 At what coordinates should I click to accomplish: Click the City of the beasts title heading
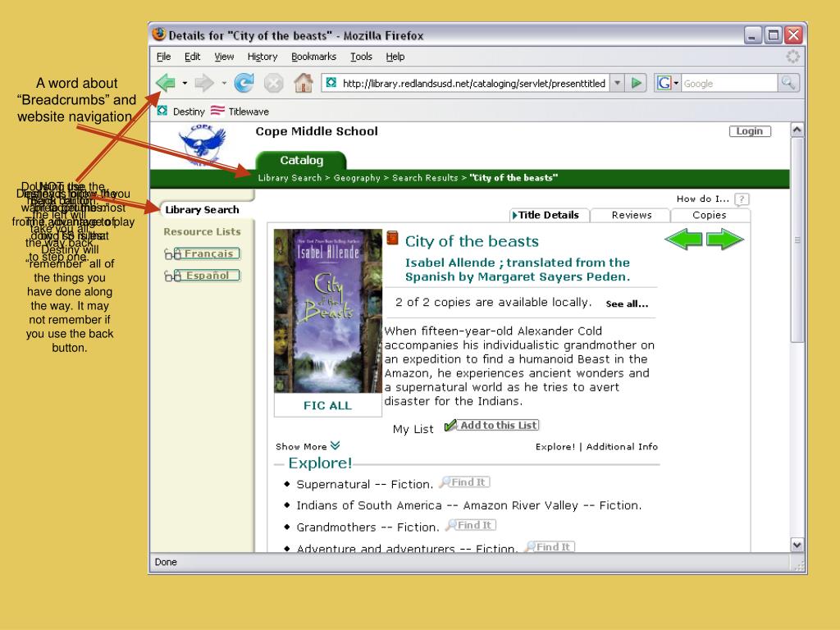click(472, 241)
